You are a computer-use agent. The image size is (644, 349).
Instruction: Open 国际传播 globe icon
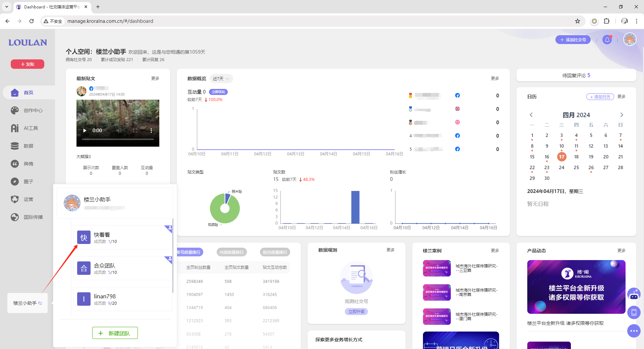coord(15,217)
